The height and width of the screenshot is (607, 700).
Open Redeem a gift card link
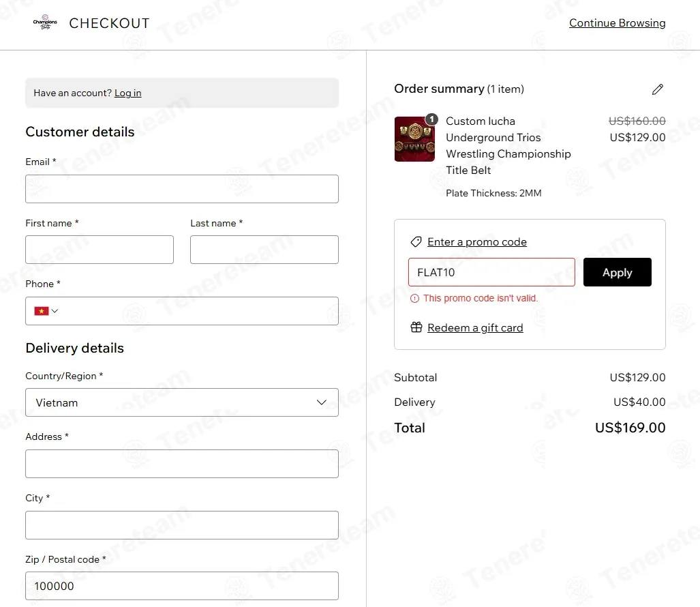click(475, 328)
